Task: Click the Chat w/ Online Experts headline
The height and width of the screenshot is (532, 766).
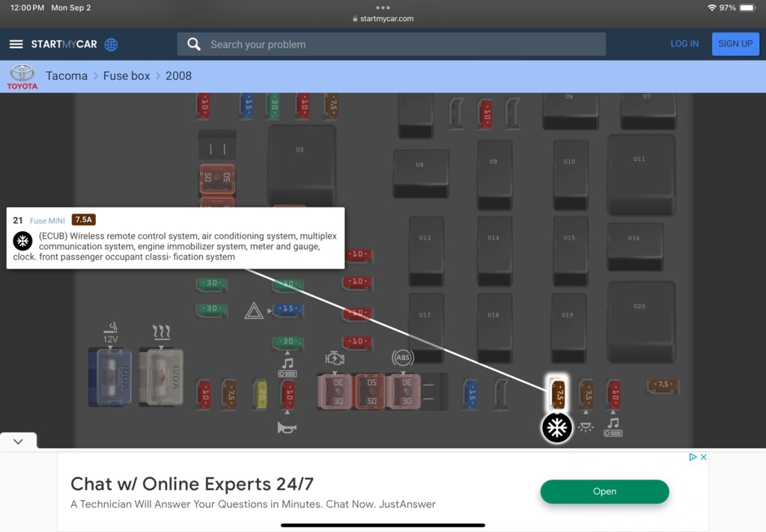Action: 192,484
